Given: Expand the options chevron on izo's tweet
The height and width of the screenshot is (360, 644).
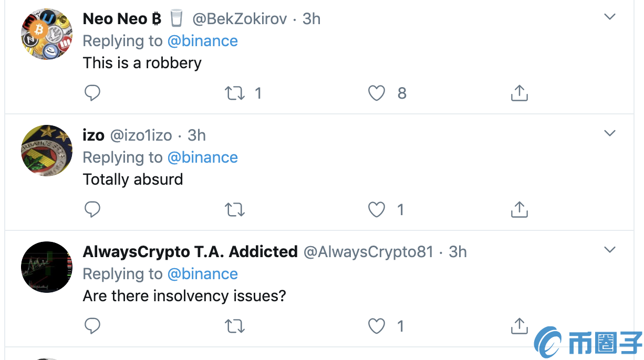Looking at the screenshot, I should pos(609,133).
